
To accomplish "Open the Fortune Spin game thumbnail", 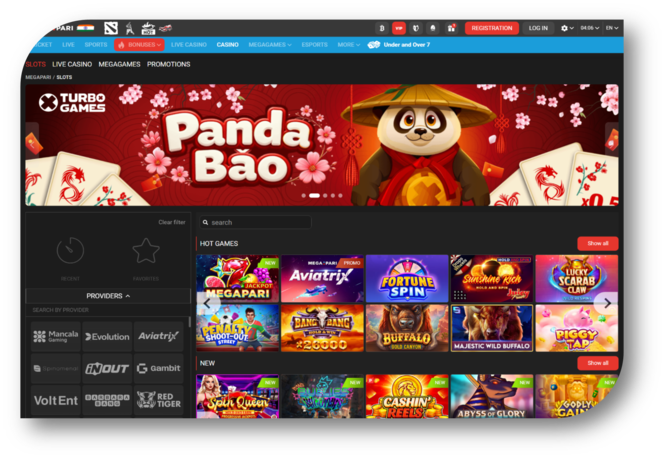I will [x=406, y=278].
